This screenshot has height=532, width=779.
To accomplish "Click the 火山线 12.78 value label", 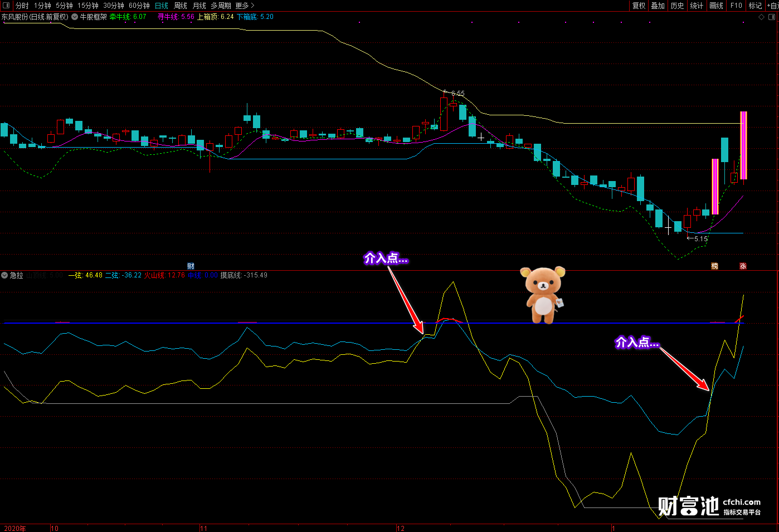I will point(164,275).
